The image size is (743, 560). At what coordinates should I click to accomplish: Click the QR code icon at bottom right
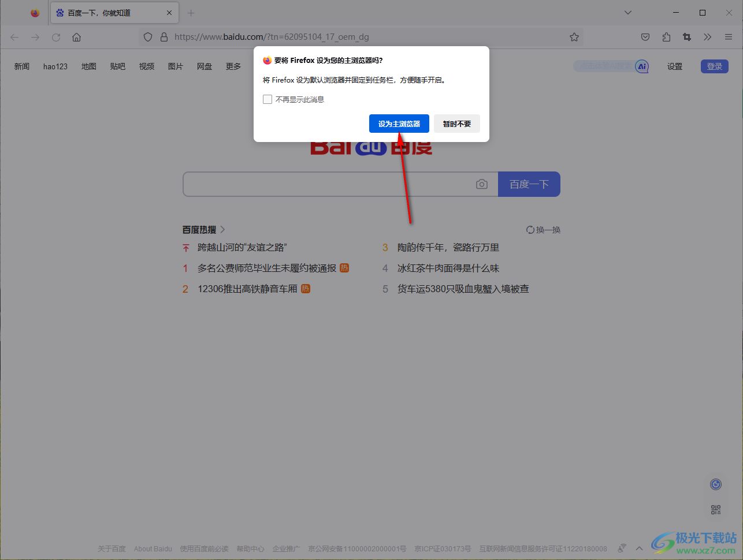coord(716,510)
